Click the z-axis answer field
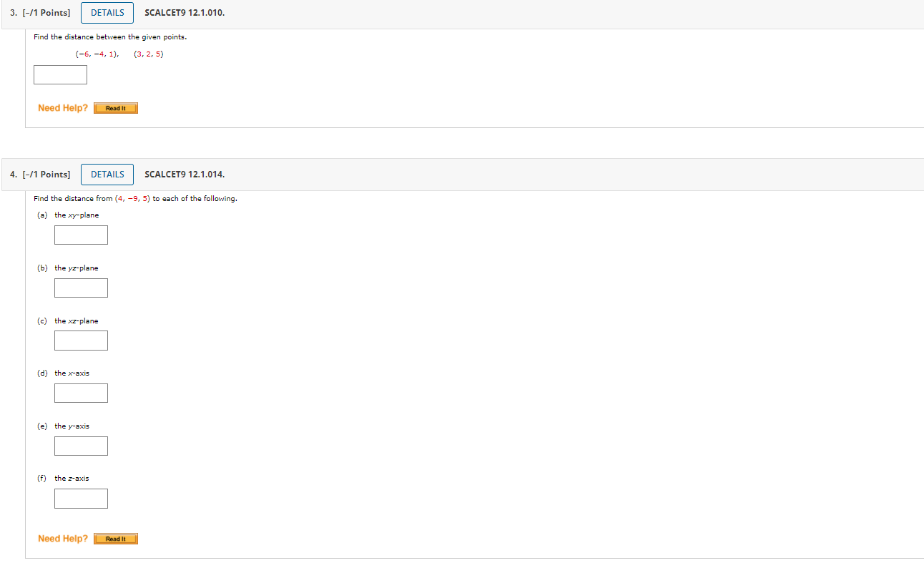The image size is (924, 563). coord(82,499)
